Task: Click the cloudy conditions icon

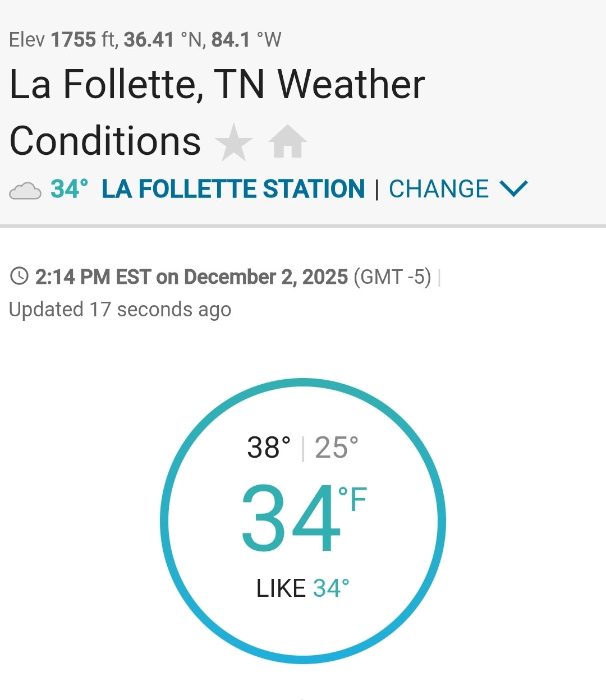Action: click(x=25, y=191)
